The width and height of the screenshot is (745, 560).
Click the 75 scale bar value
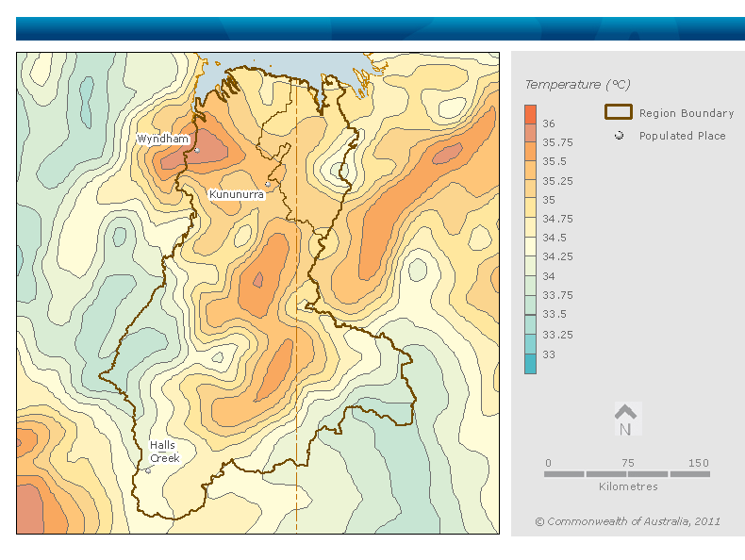[x=628, y=463]
